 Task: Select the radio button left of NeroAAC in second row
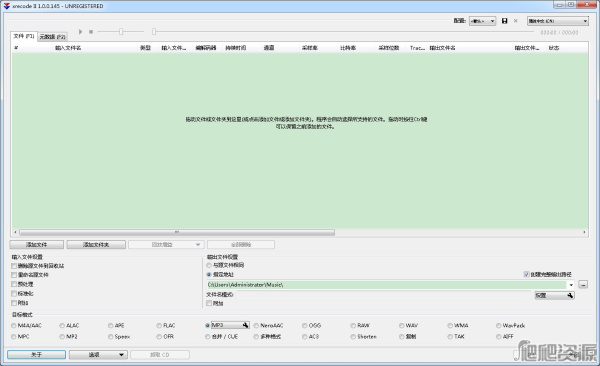(256, 337)
